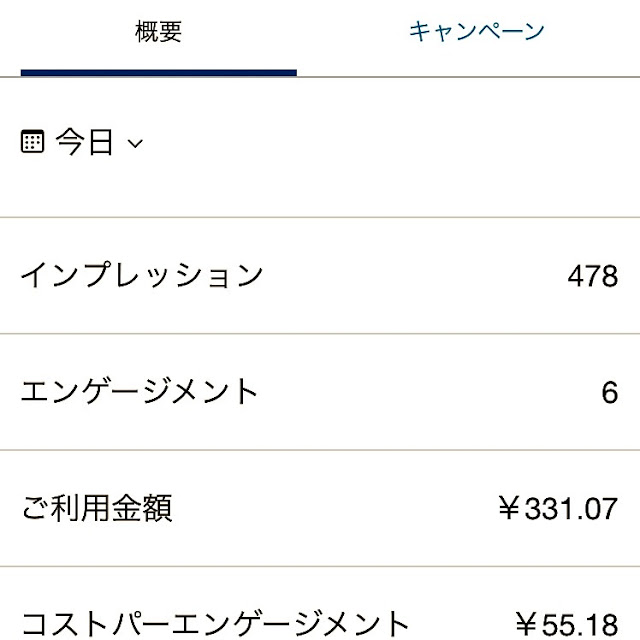Expand the 今日 date range chevron
Image resolution: width=640 pixels, height=640 pixels.
pos(135,143)
